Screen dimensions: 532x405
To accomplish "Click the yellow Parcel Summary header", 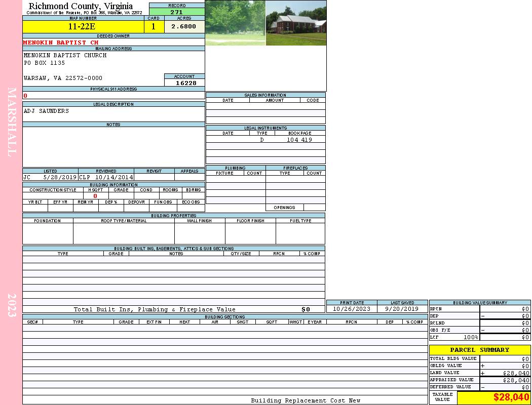I will point(479,350).
